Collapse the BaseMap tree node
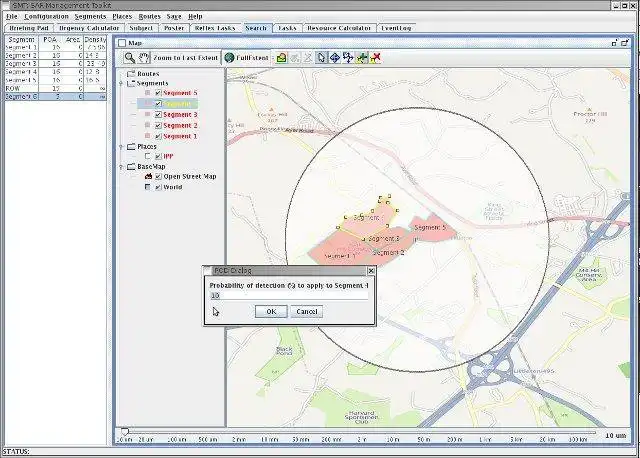Image resolution: width=640 pixels, height=458 pixels. [121, 167]
